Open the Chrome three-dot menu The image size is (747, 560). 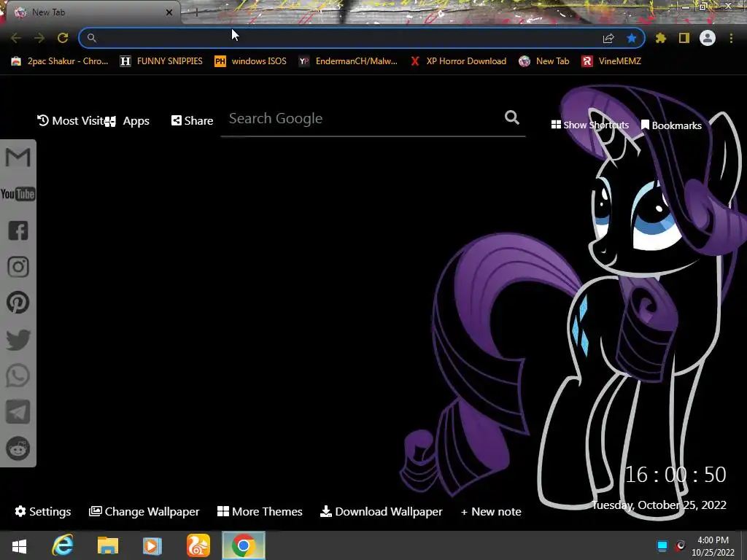[731, 38]
